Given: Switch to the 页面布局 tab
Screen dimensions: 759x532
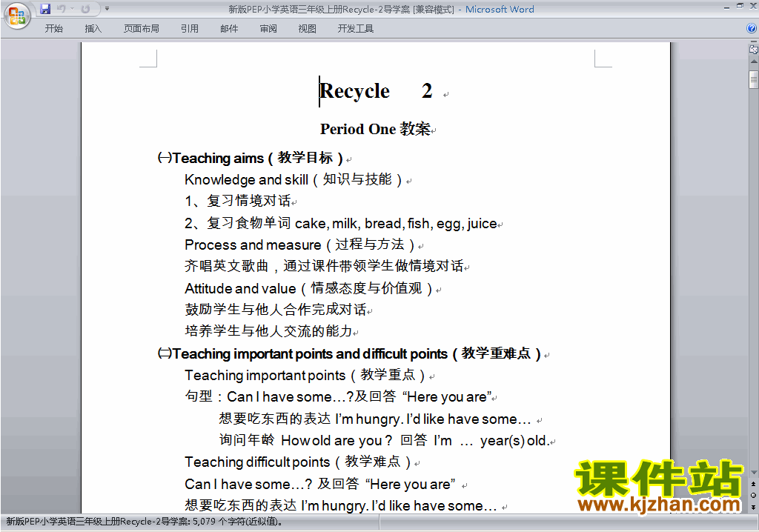Looking at the screenshot, I should 142,29.
